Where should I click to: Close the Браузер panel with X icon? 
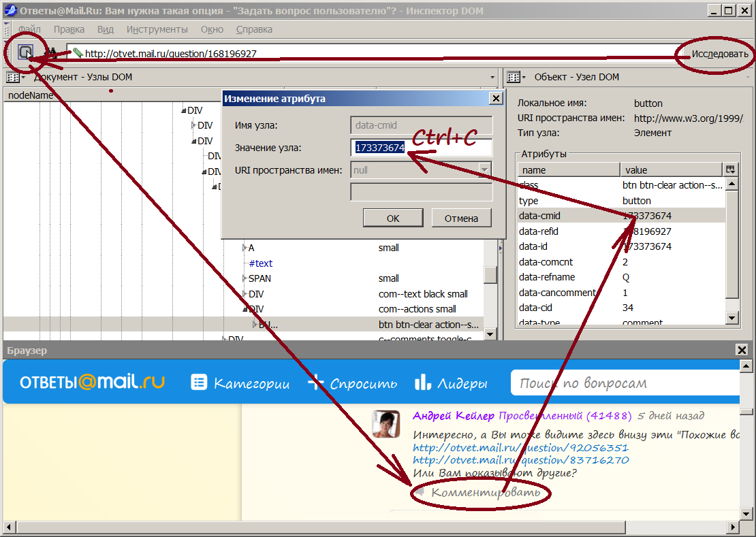pos(742,350)
